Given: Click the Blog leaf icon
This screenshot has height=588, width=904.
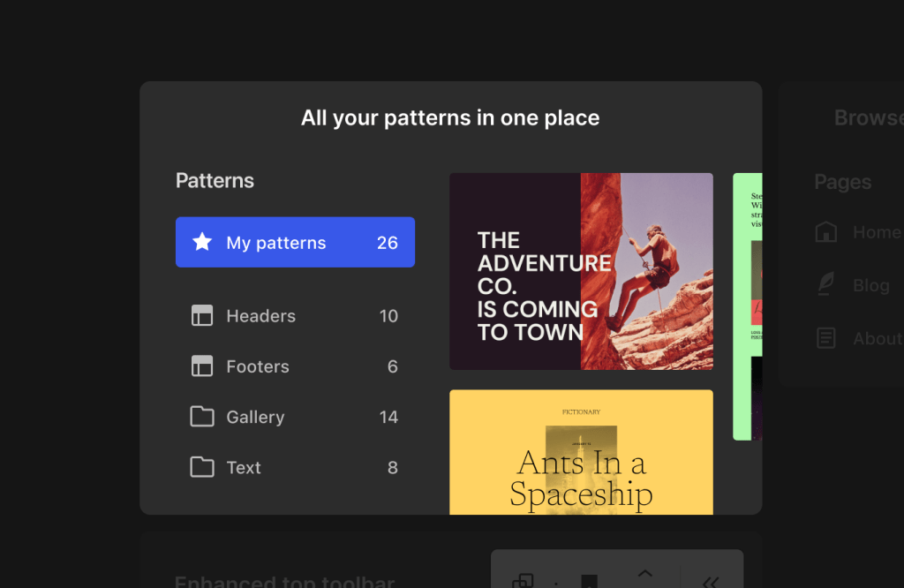Looking at the screenshot, I should click(825, 284).
